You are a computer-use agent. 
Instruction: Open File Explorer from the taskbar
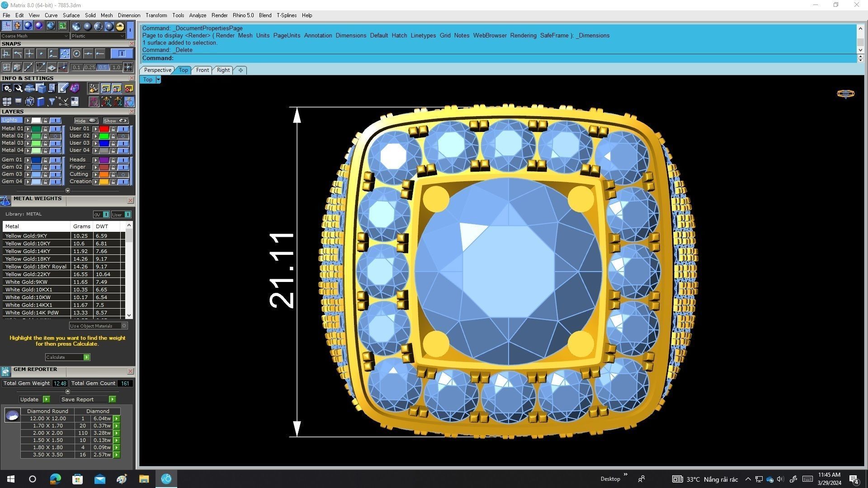click(144, 479)
